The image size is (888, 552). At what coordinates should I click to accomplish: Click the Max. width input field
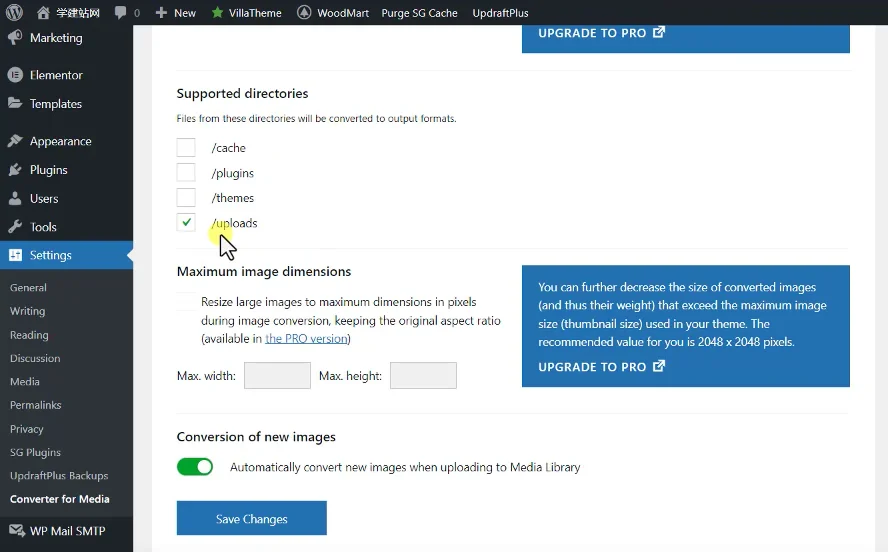[x=277, y=376]
